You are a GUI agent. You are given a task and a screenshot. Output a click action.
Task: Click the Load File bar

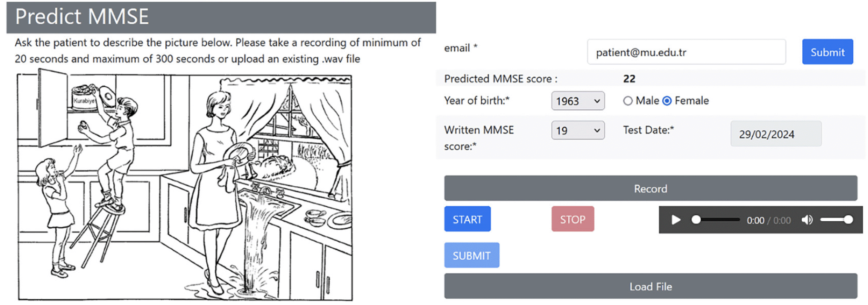click(651, 286)
